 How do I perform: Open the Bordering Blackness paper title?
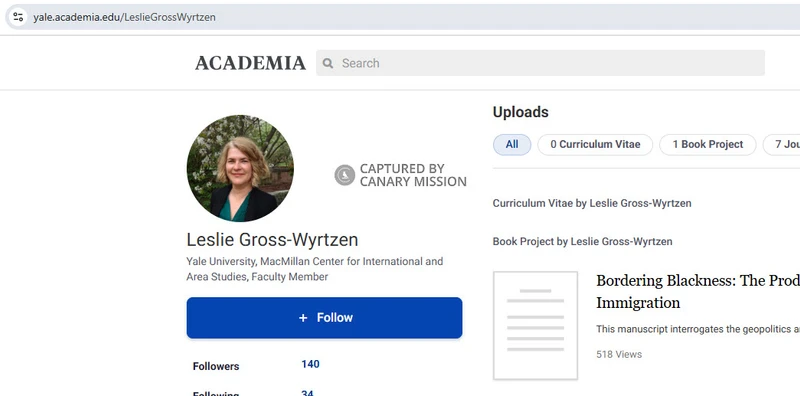[x=698, y=292]
